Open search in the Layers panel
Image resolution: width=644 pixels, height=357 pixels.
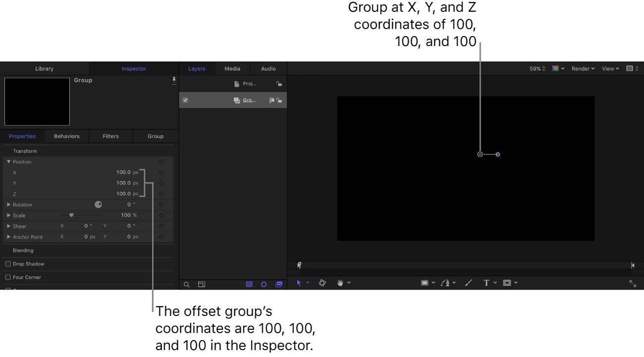[x=187, y=284]
